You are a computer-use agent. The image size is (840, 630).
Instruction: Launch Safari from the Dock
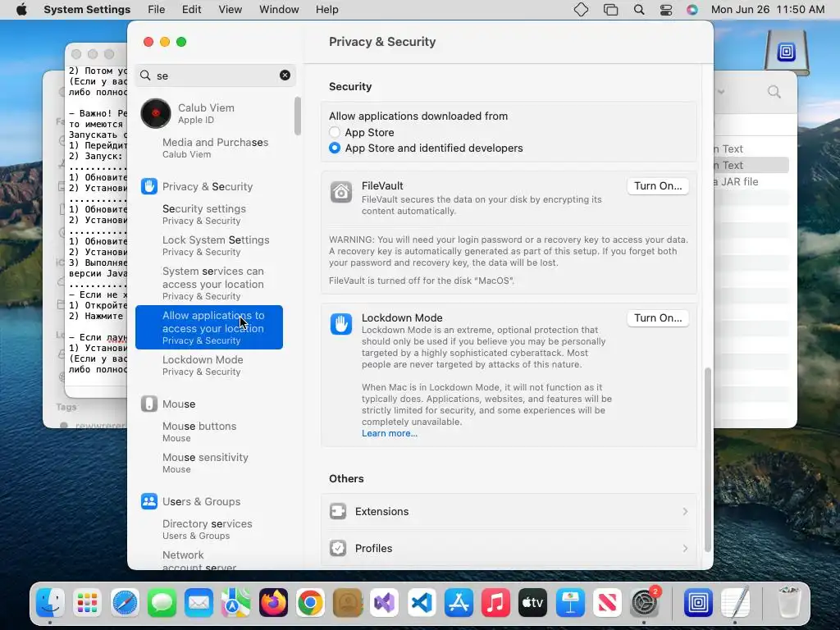pos(125,603)
